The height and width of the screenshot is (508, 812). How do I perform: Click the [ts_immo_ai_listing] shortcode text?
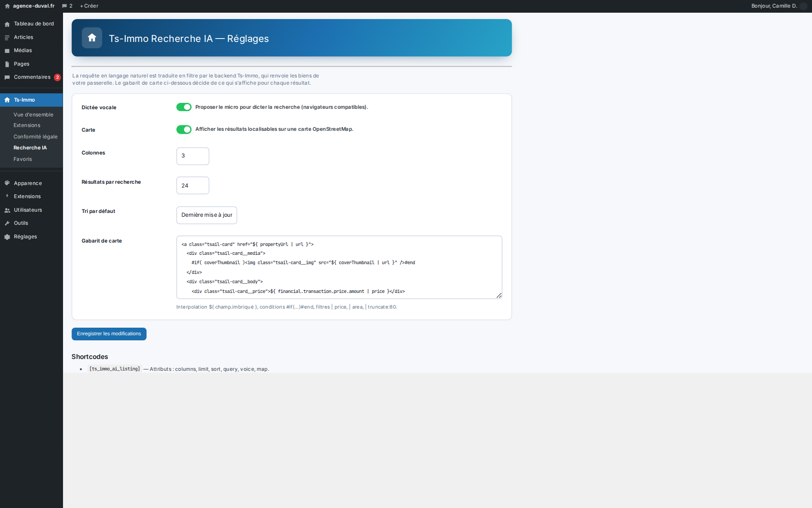[115, 369]
